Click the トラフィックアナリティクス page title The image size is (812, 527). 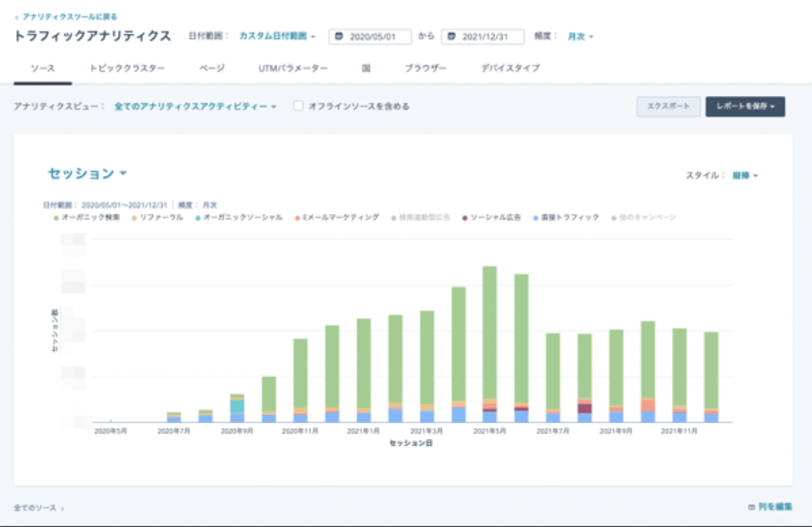[x=92, y=36]
